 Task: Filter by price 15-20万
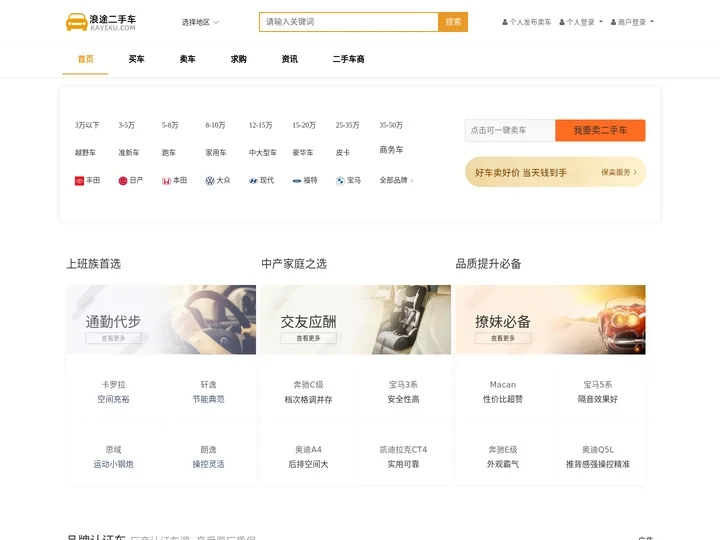coord(304,125)
